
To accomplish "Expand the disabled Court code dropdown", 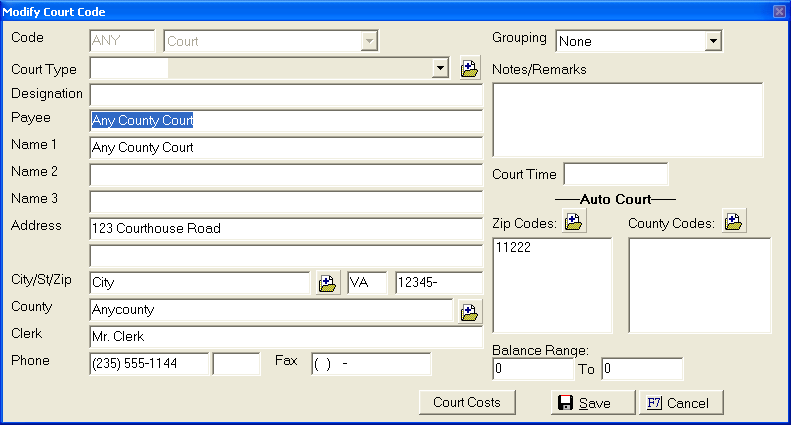I will tap(369, 41).
